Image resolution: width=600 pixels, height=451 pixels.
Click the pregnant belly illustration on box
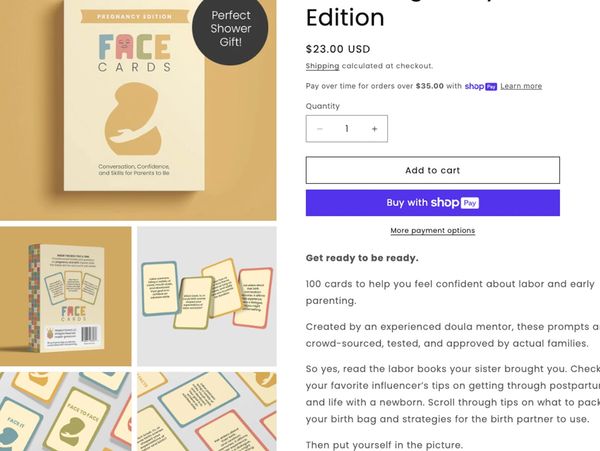pyautogui.click(x=133, y=119)
